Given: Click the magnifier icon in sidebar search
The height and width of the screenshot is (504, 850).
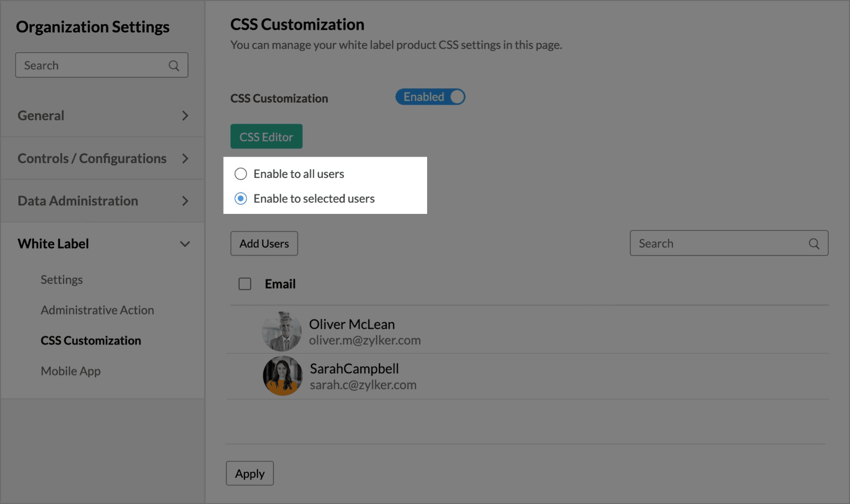Looking at the screenshot, I should pyautogui.click(x=174, y=66).
